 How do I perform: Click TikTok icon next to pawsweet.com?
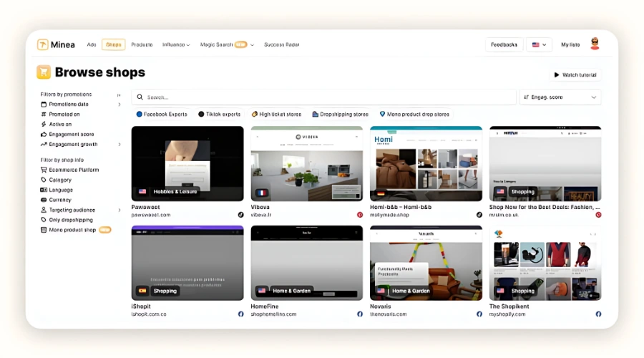pyautogui.click(x=240, y=215)
